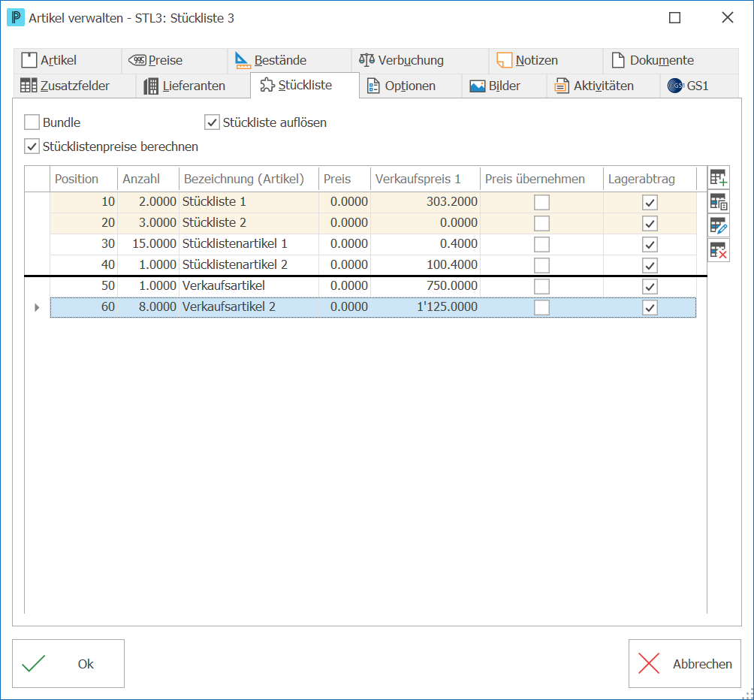Uncheck Lagerabtrag for Stückliste 2
The height and width of the screenshot is (700, 754).
point(650,224)
